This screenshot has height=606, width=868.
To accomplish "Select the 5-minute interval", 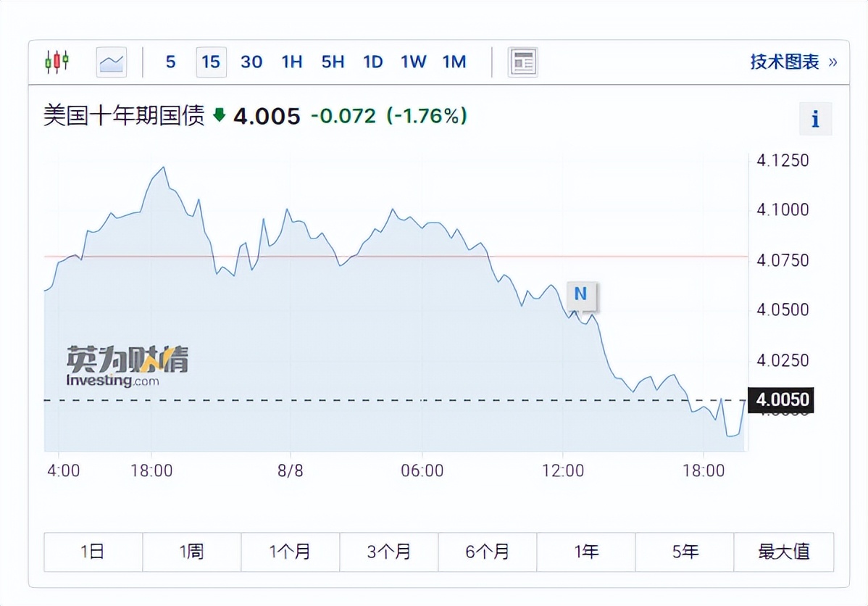I will [170, 62].
